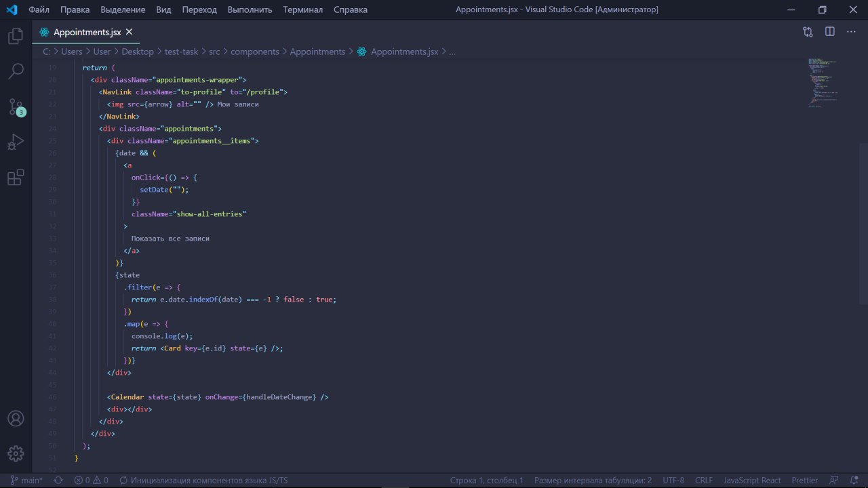Viewport: 868px width, 488px height.
Task: Close the Appointments.jsx tab
Action: click(129, 32)
